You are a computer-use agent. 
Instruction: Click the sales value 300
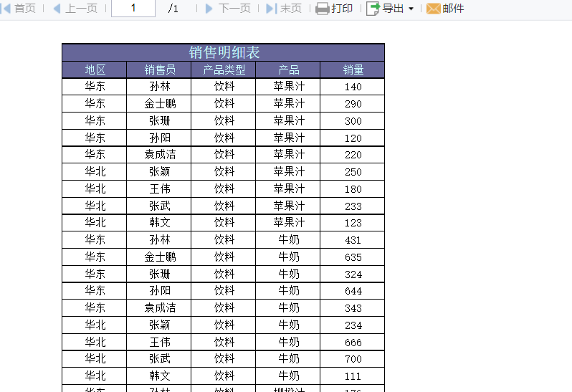point(353,121)
